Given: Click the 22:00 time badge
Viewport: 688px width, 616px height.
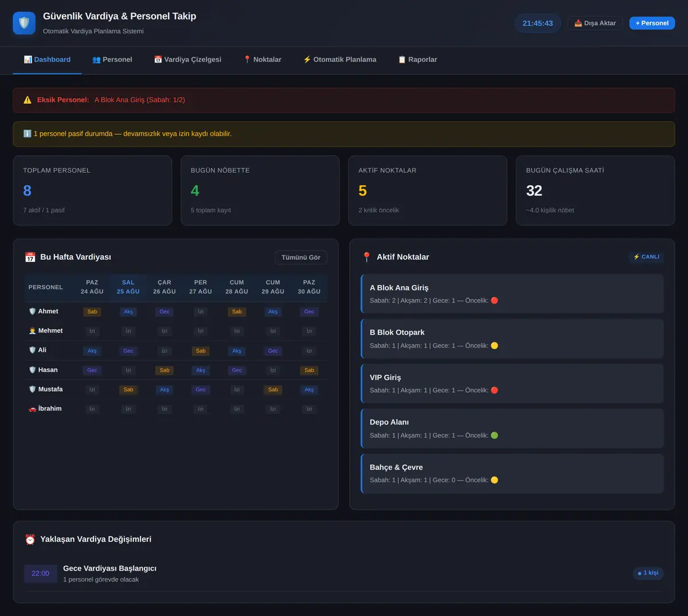Looking at the screenshot, I should pyautogui.click(x=40, y=574).
